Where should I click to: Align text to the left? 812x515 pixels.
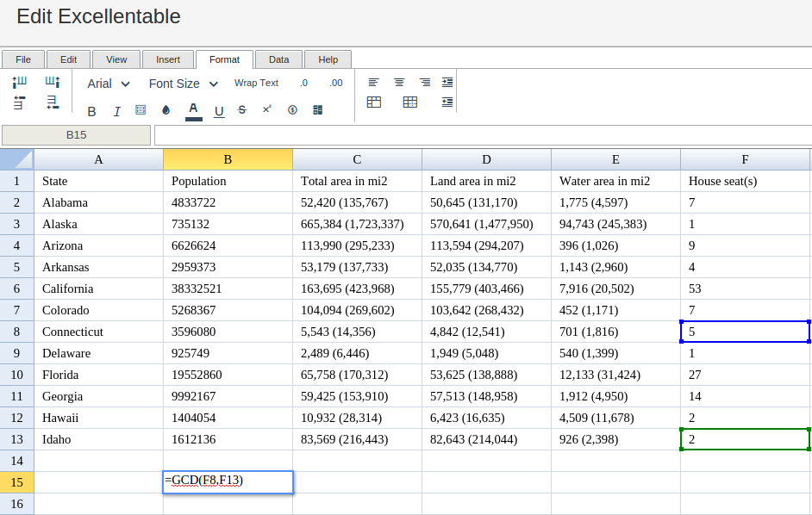[373, 83]
